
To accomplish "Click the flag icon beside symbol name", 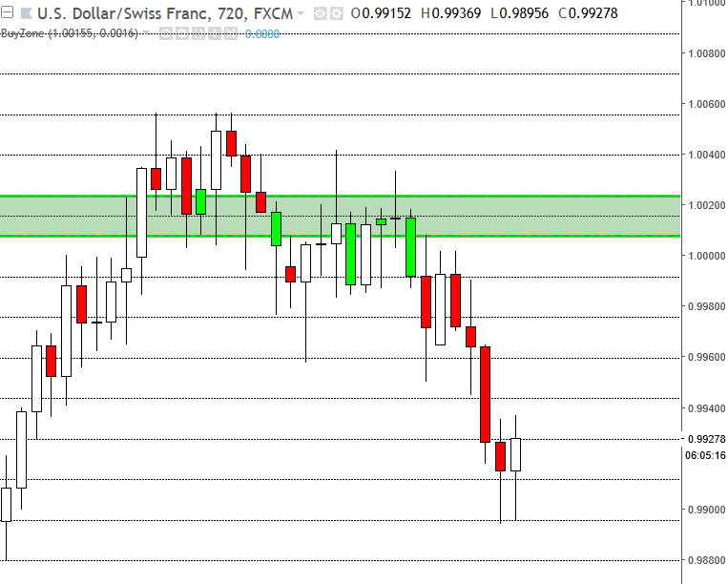I will (27, 13).
